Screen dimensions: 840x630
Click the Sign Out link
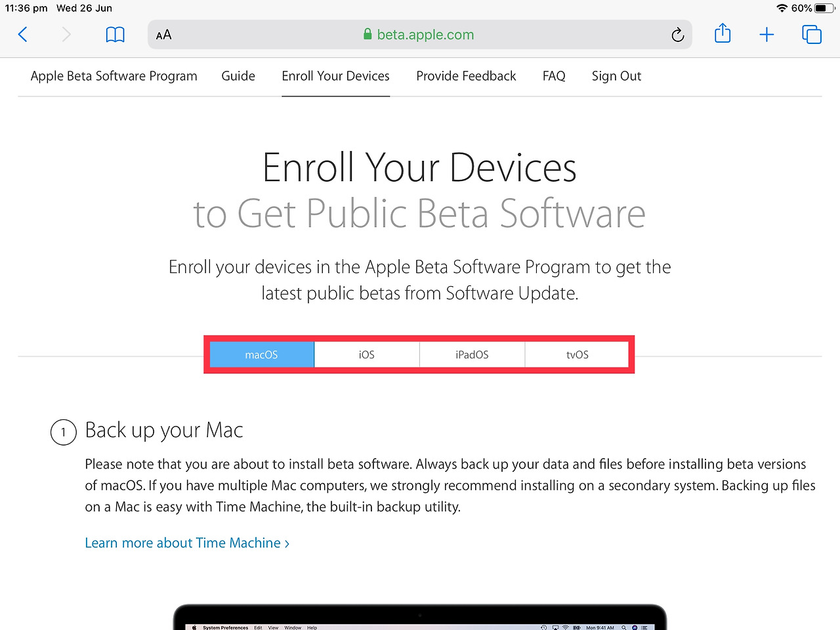click(616, 76)
